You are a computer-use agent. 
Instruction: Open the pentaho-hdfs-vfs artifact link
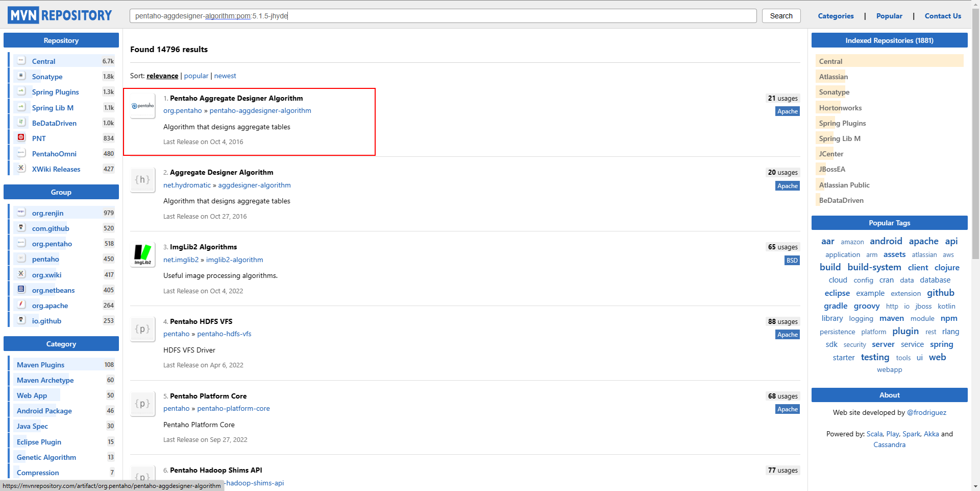[224, 334]
